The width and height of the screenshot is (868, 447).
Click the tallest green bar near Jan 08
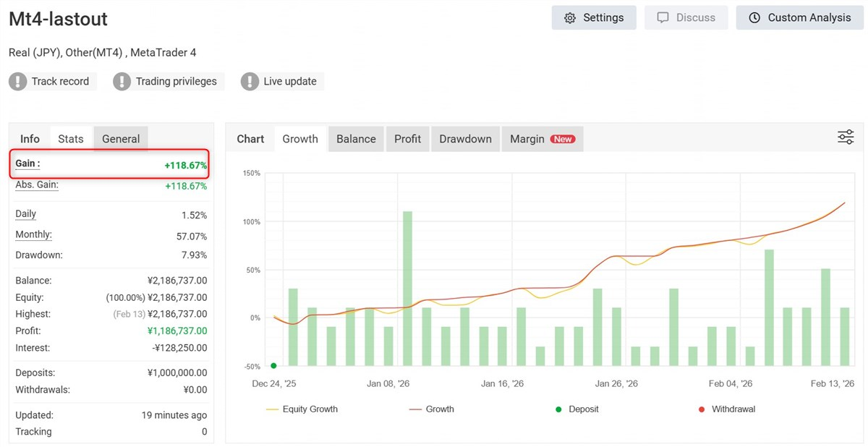tap(407, 289)
